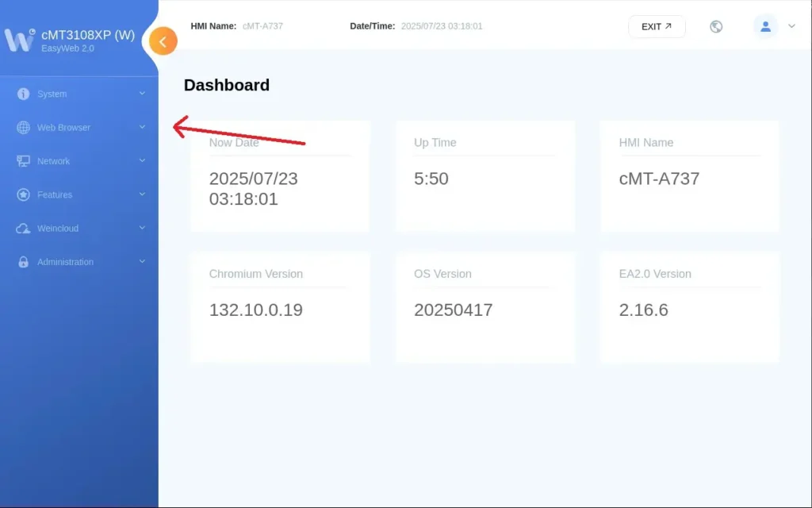
Task: Expand the System menu chevron
Action: pos(142,94)
